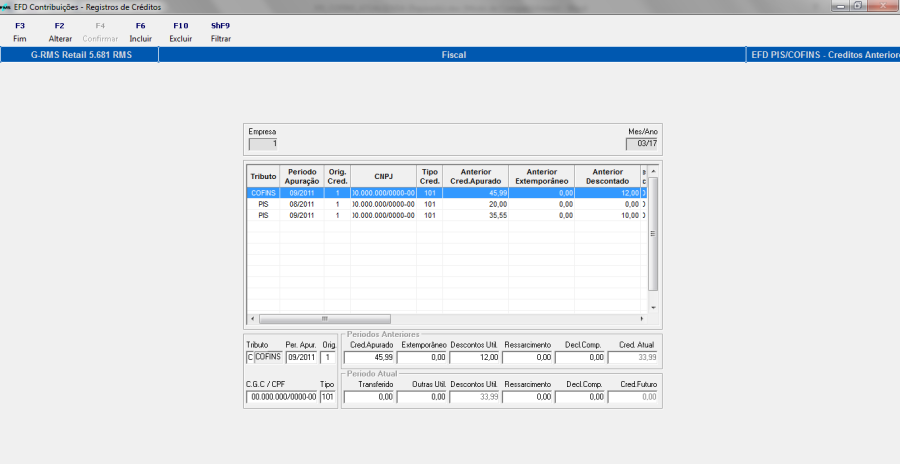Click the Tributo column header
Viewport: 900px width, 464px height.
coord(263,176)
